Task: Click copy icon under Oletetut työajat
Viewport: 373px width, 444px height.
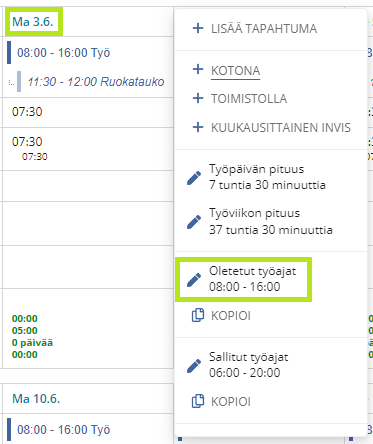Action: pyautogui.click(x=198, y=315)
